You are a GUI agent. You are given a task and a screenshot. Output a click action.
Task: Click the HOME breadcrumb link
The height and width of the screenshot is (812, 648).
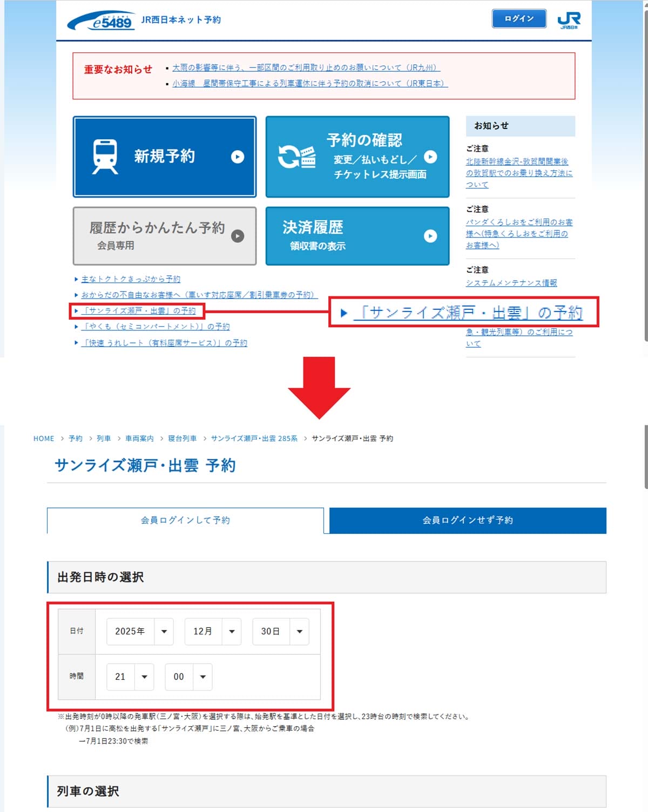[x=44, y=438]
